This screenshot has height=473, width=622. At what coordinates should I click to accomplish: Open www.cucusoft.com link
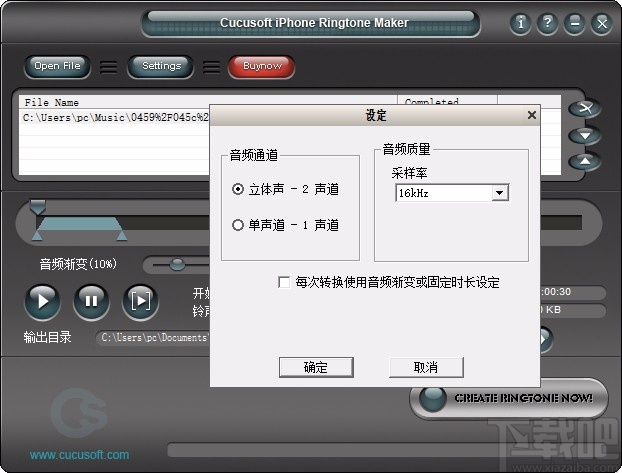(79, 455)
